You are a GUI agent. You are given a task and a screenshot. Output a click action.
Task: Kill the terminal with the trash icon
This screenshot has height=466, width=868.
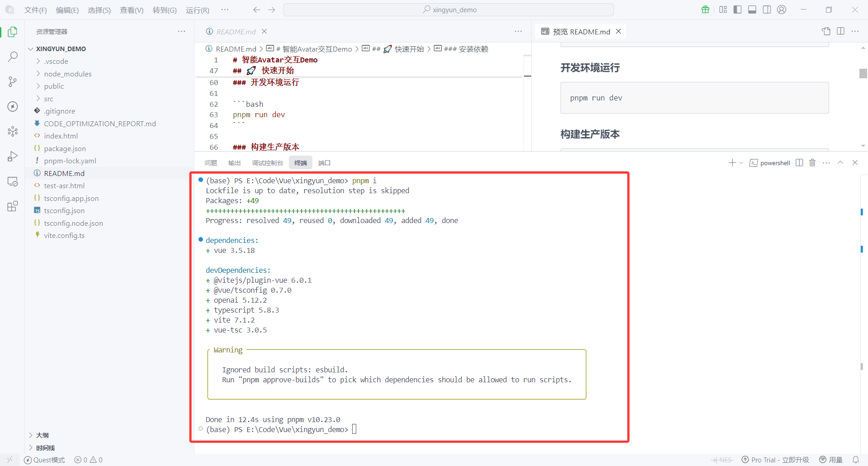[812, 163]
